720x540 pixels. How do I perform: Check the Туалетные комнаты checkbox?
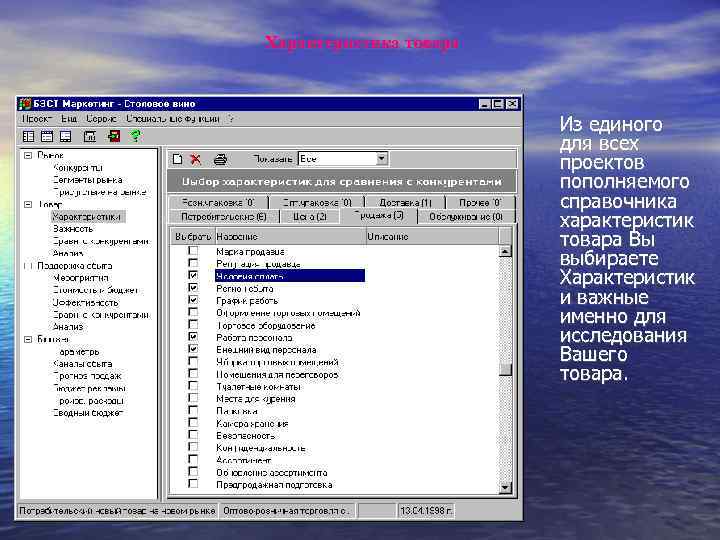[193, 386]
